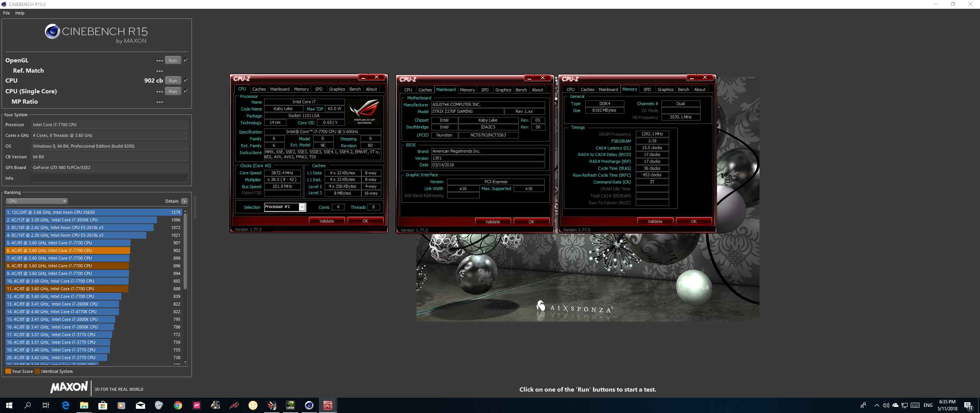Viewport: 980px width, 413px height.
Task: Select CPU tab in the Mainboard CPU-Z window
Action: (408, 90)
